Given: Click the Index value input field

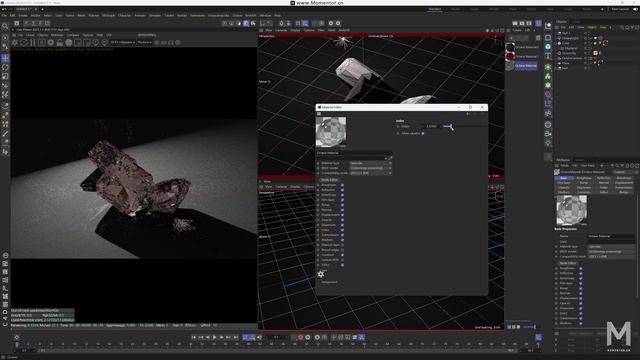Looking at the screenshot, I should [x=431, y=127].
